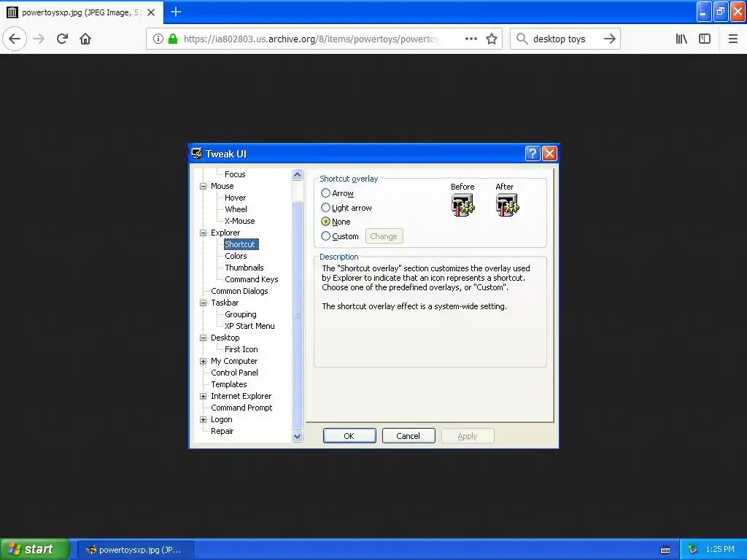The width and height of the screenshot is (747, 560).
Task: Collapse the Explorer tree node
Action: [203, 233]
